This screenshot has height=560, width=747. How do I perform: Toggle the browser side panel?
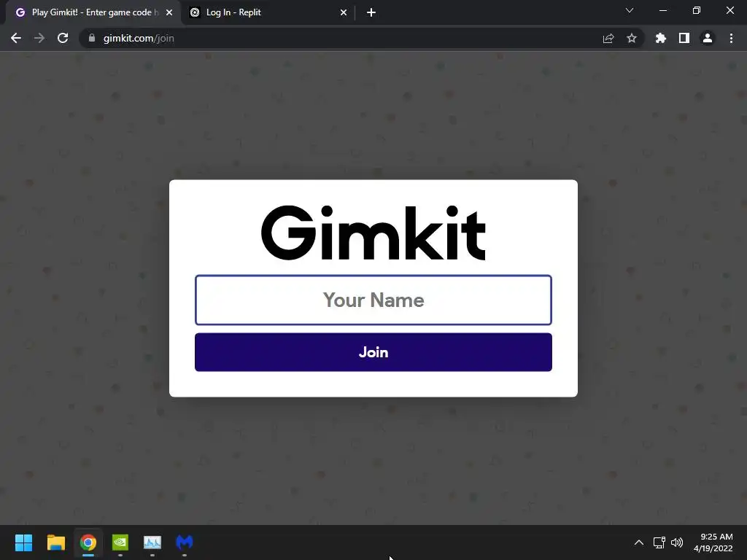click(x=684, y=38)
